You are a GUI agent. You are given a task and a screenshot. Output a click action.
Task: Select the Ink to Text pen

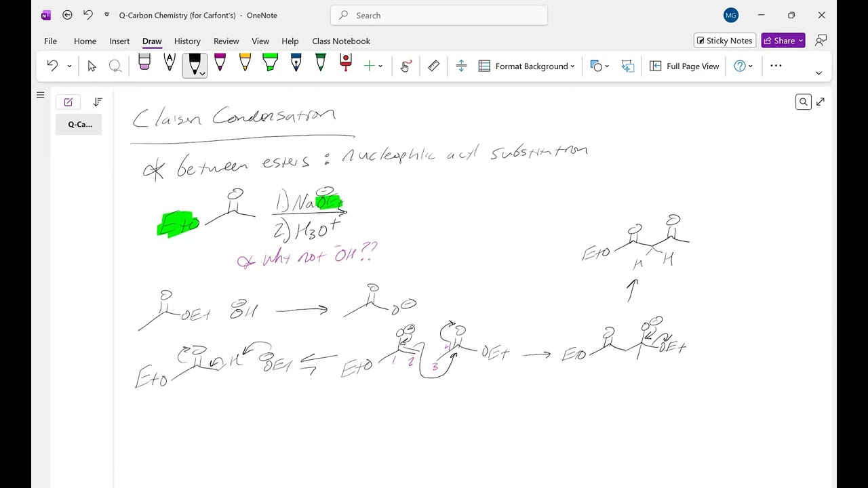point(170,63)
